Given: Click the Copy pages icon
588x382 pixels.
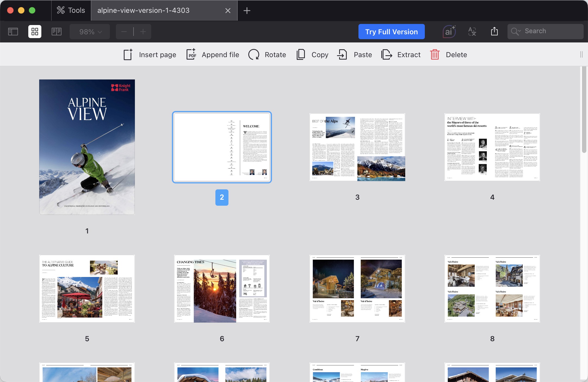Looking at the screenshot, I should [301, 54].
